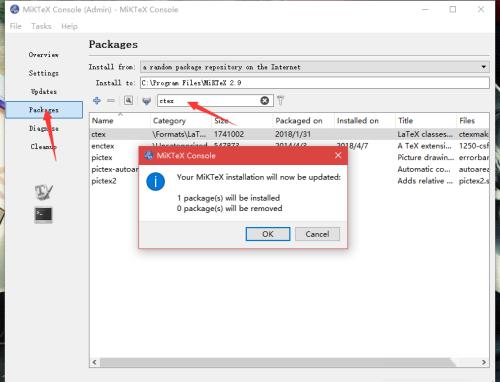Click the horizontal scrollbar thumb
Screen dimensions: 500x382
[277, 362]
